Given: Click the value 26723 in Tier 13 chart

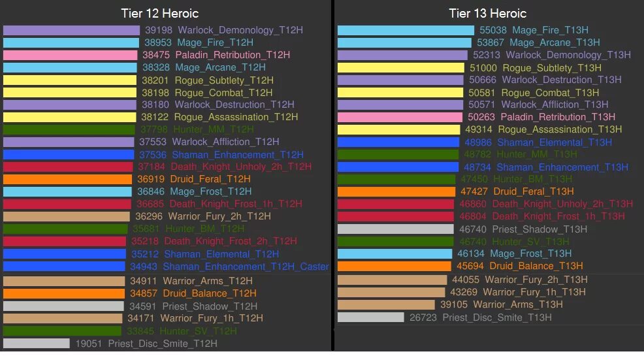Looking at the screenshot, I should click(x=423, y=317).
